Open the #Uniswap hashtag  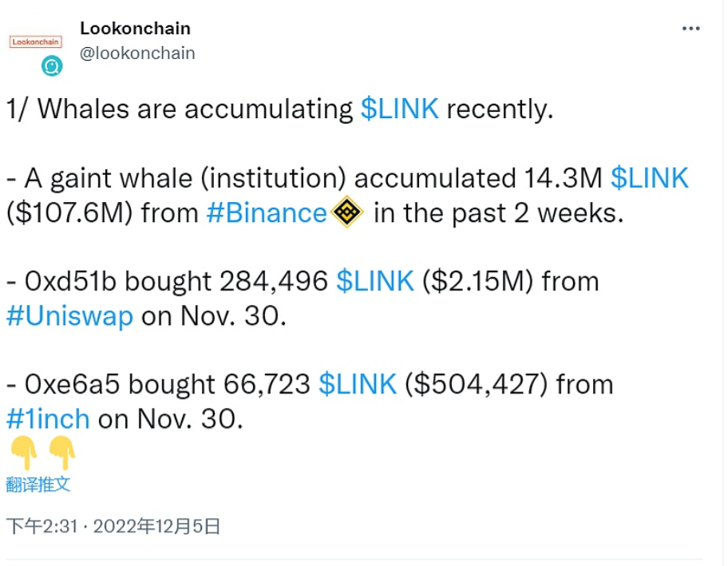[69, 316]
